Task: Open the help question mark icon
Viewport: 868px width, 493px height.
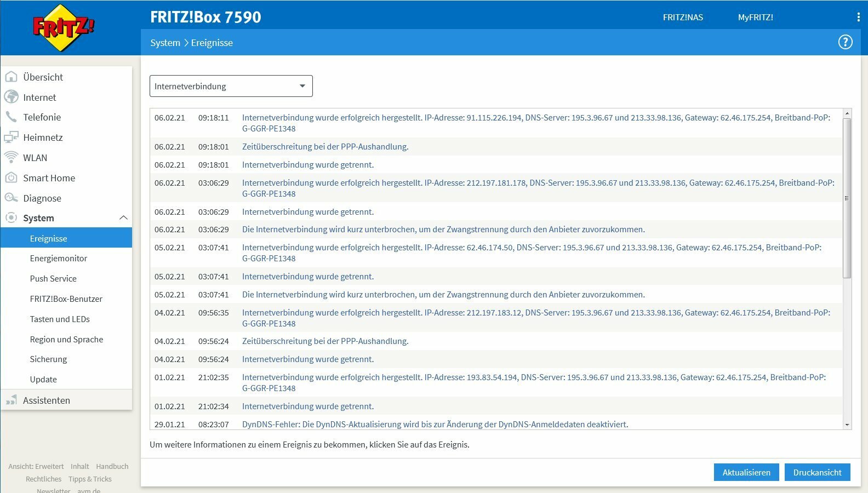Action: click(x=846, y=42)
